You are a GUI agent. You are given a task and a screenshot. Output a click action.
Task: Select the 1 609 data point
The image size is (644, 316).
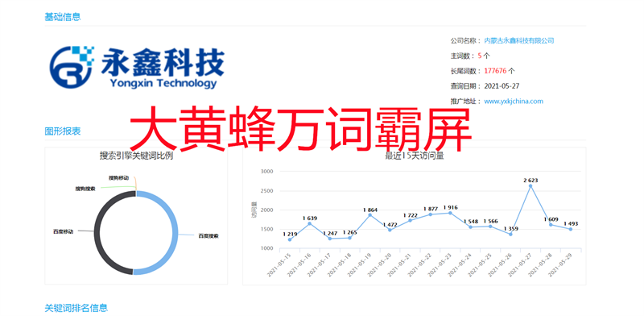(x=551, y=225)
